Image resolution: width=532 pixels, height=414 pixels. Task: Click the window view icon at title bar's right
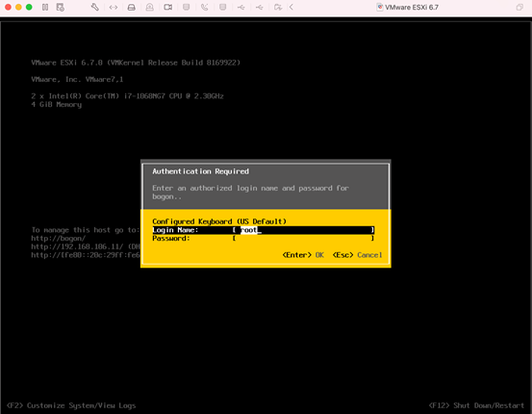(519, 7)
